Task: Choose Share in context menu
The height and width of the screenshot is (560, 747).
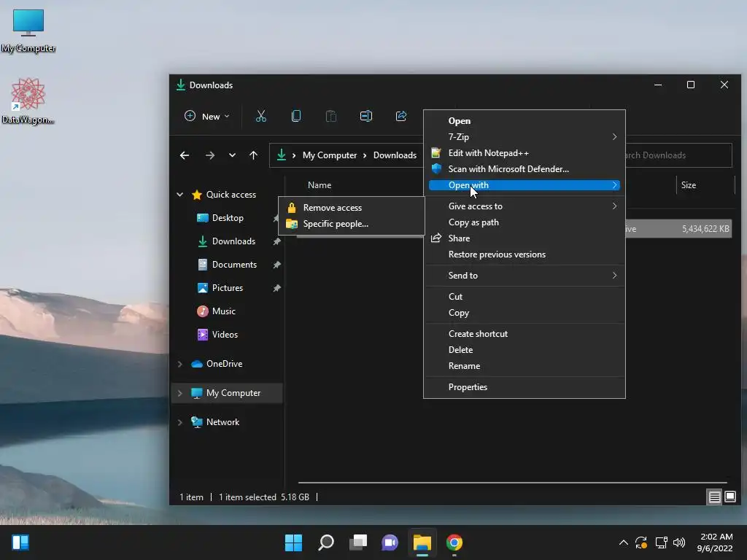Action: 524,238
